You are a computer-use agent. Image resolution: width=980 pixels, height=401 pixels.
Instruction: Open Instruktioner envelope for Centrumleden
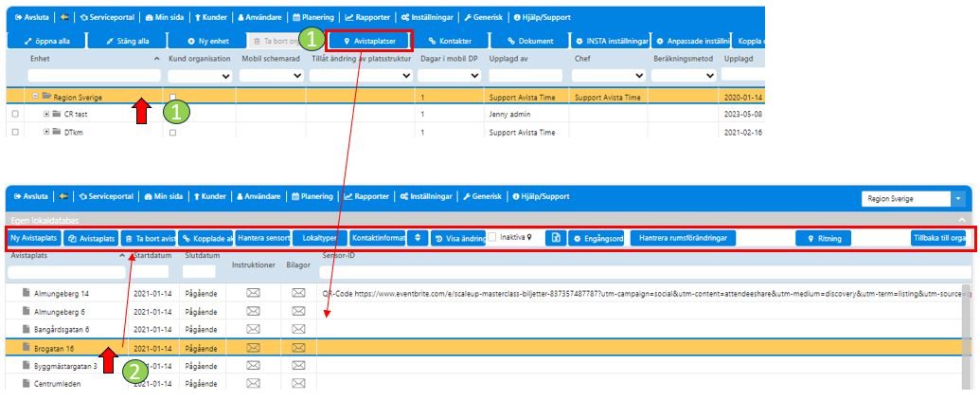pyautogui.click(x=253, y=384)
